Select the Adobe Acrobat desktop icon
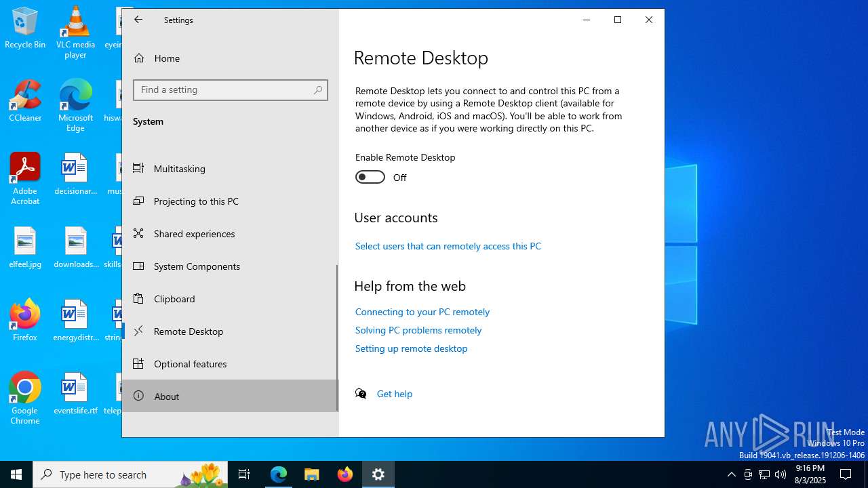 25,179
